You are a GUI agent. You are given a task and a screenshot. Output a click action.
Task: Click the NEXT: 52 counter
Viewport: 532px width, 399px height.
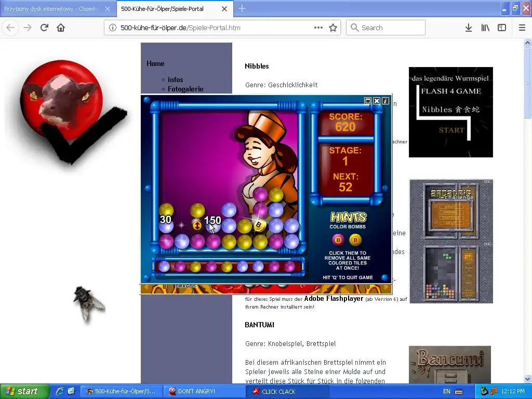345,182
